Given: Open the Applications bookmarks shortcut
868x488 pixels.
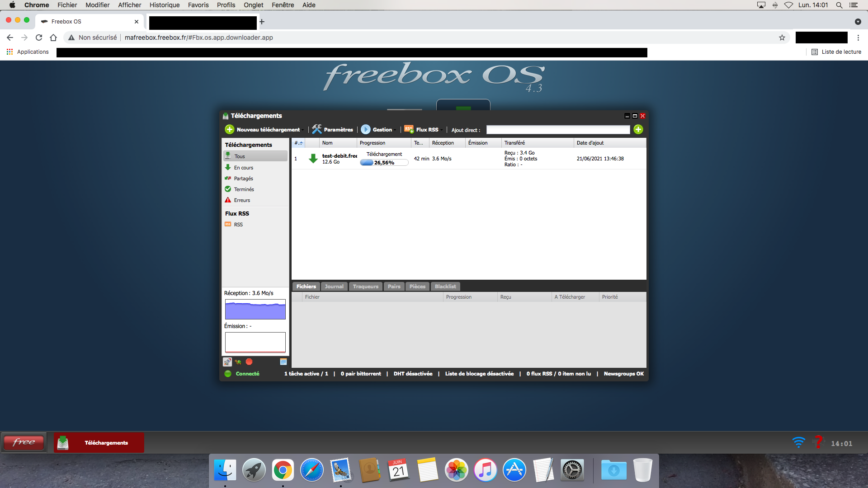Looking at the screenshot, I should click(x=28, y=52).
